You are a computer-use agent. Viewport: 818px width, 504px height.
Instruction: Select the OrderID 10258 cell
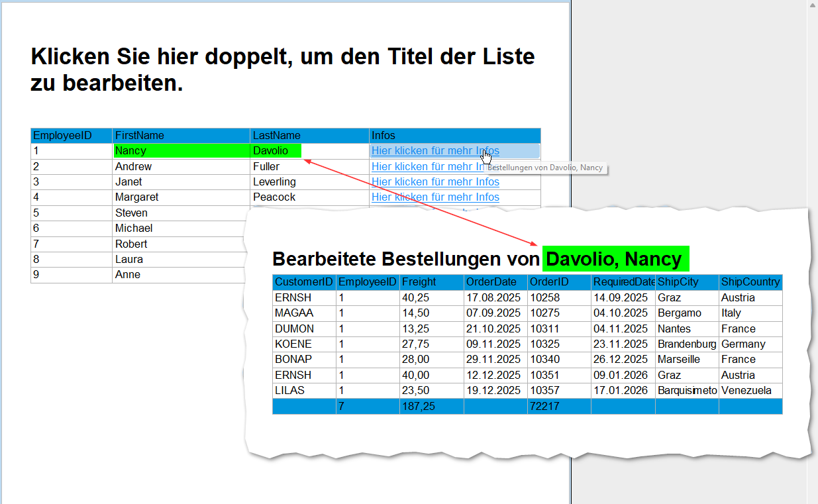pyautogui.click(x=544, y=298)
